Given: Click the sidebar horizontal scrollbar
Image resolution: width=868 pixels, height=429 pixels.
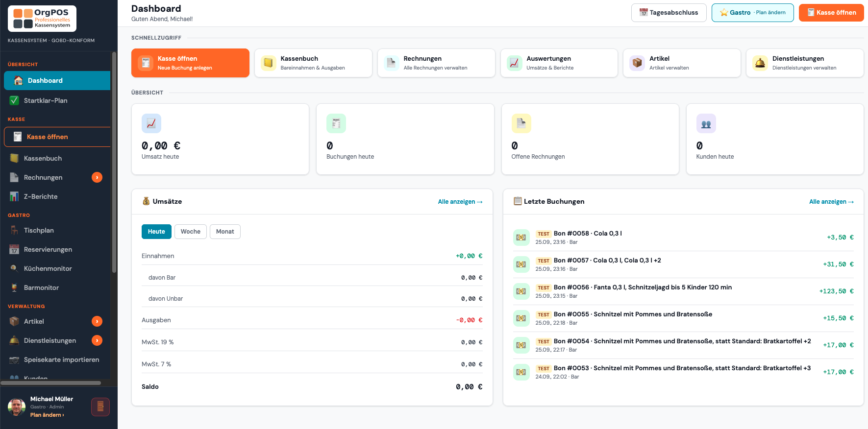Looking at the screenshot, I should tap(50, 383).
